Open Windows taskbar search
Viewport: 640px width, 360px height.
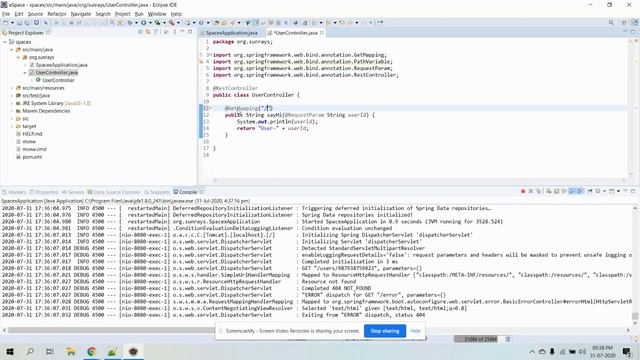tap(30, 351)
